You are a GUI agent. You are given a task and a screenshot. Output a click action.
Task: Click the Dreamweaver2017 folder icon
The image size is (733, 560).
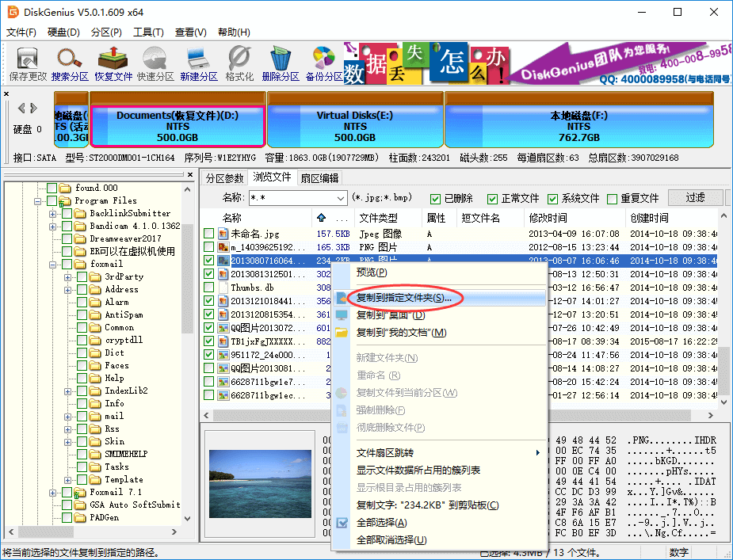pos(80,238)
